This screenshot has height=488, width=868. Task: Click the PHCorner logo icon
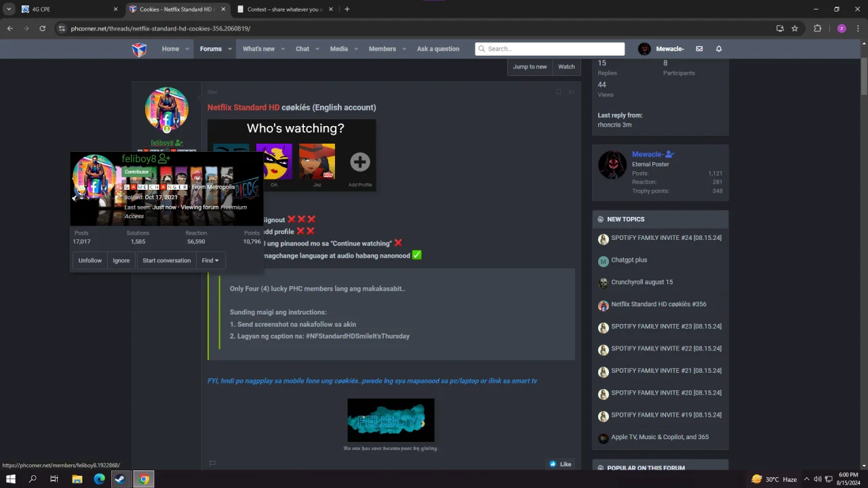(139, 49)
